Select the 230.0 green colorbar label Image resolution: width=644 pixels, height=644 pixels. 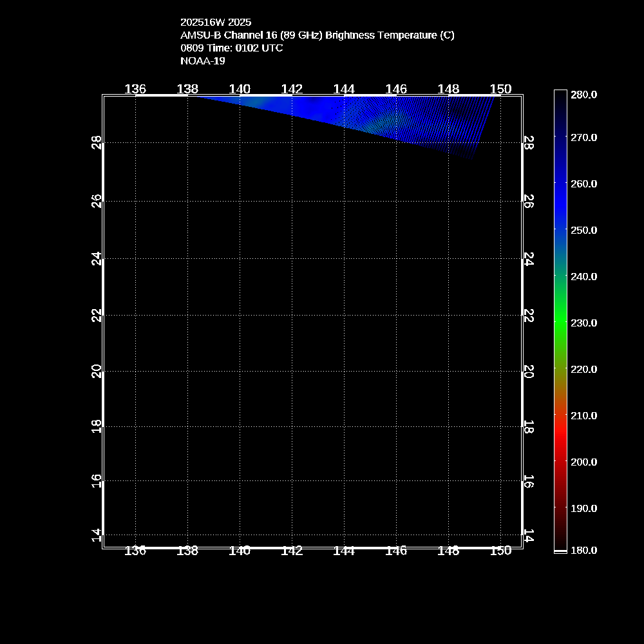tap(583, 323)
